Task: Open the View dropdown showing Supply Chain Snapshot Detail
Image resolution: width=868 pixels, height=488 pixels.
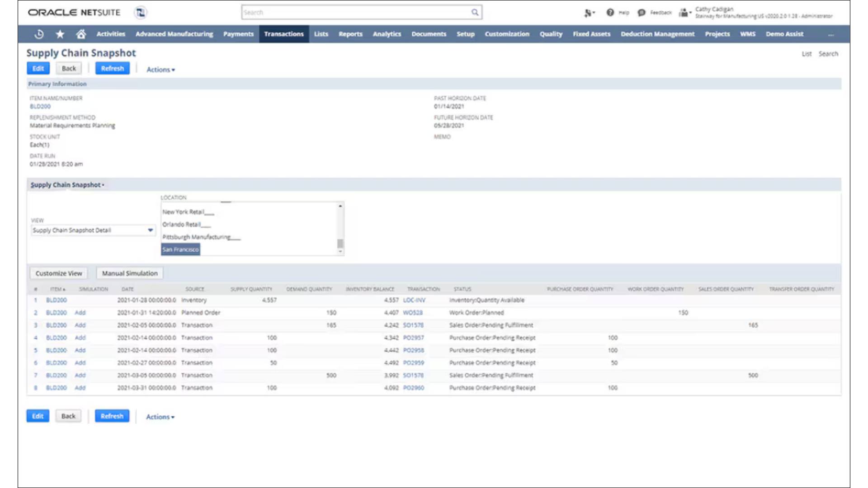Action: click(x=93, y=230)
